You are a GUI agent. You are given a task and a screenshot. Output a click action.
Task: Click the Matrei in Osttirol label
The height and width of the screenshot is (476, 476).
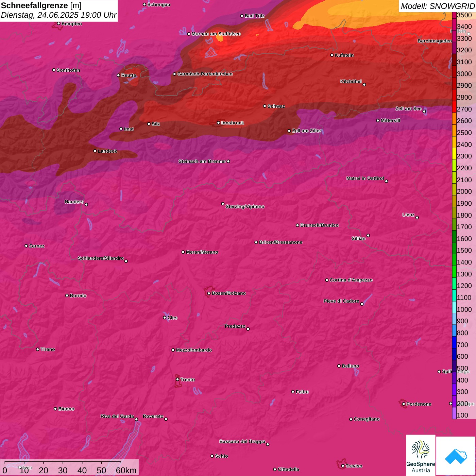tap(365, 178)
